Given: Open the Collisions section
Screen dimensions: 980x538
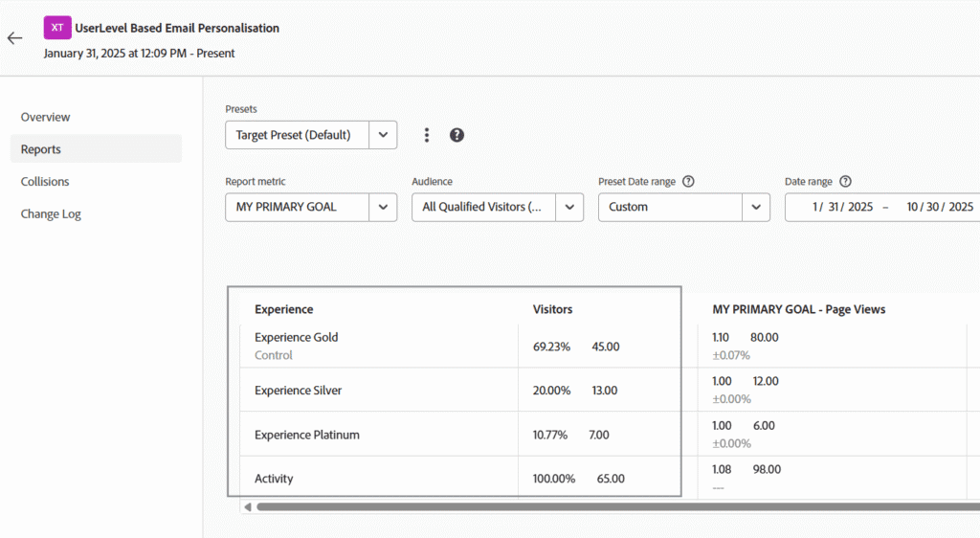Looking at the screenshot, I should click(x=45, y=182).
